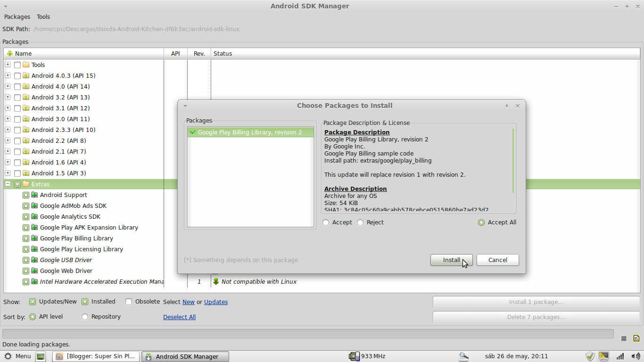Expand the Android 2.1 (API 7) node
Screen dimensions: 644x362
(8, 151)
